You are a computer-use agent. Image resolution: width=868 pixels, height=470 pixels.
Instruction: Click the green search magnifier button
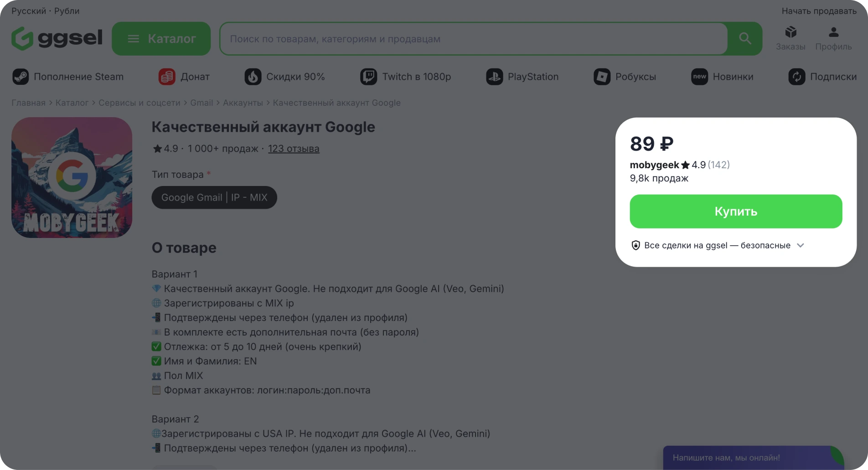click(745, 39)
